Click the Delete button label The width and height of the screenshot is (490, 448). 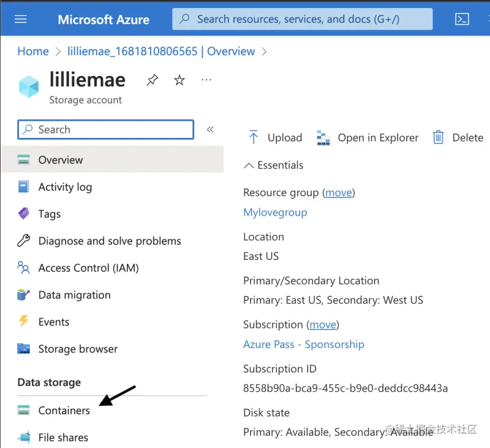pyautogui.click(x=467, y=137)
